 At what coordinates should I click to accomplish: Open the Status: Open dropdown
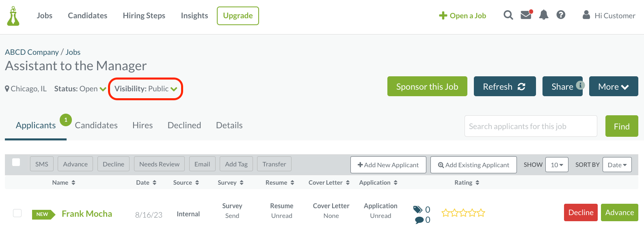pyautogui.click(x=80, y=88)
